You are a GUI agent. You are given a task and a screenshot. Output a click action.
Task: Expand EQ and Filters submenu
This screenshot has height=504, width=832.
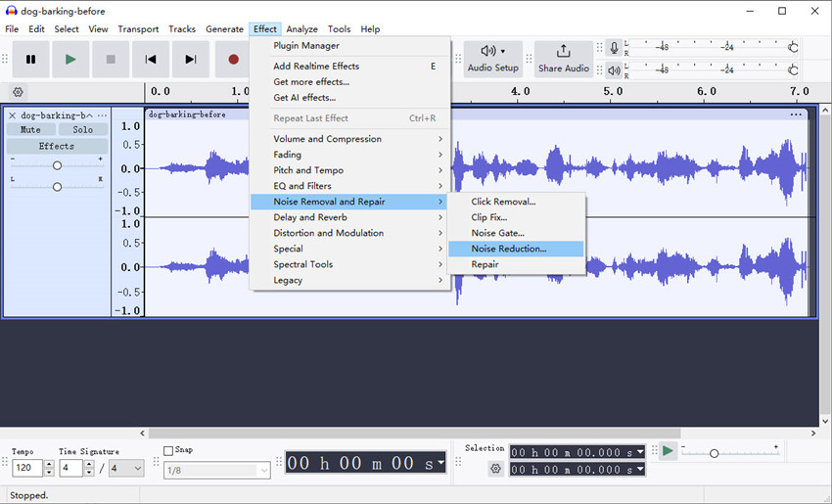pos(350,186)
